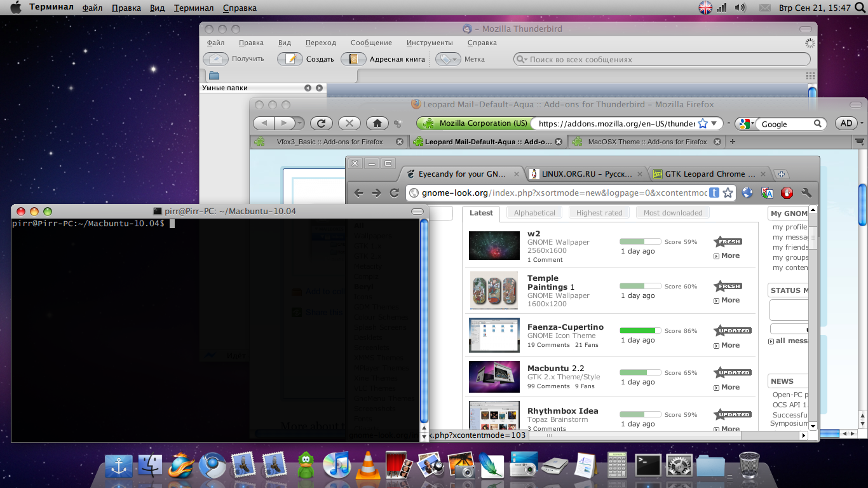This screenshot has height=488, width=868.
Task: Show previous folder view in Thunderbird pane
Action: pyautogui.click(x=308, y=88)
